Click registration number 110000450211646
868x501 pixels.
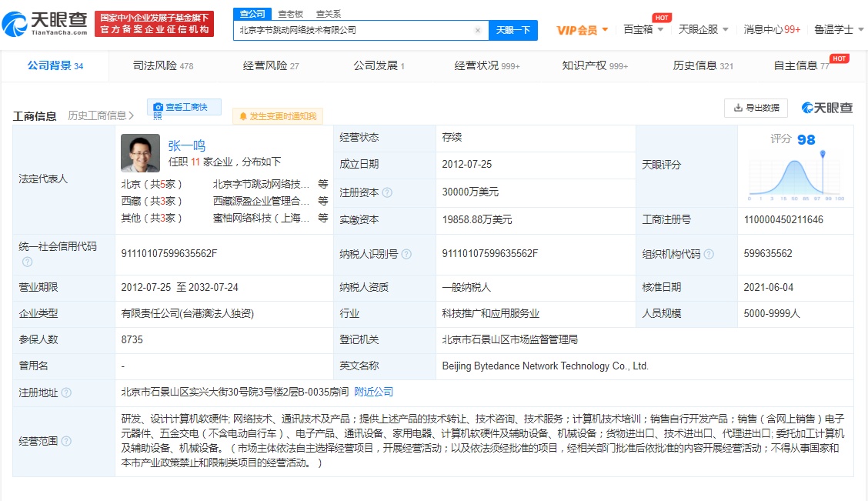783,220
